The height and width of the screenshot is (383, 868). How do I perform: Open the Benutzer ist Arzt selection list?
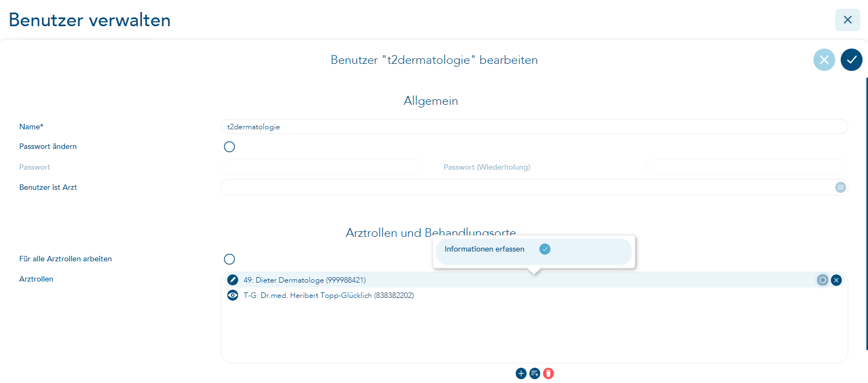[840, 187]
